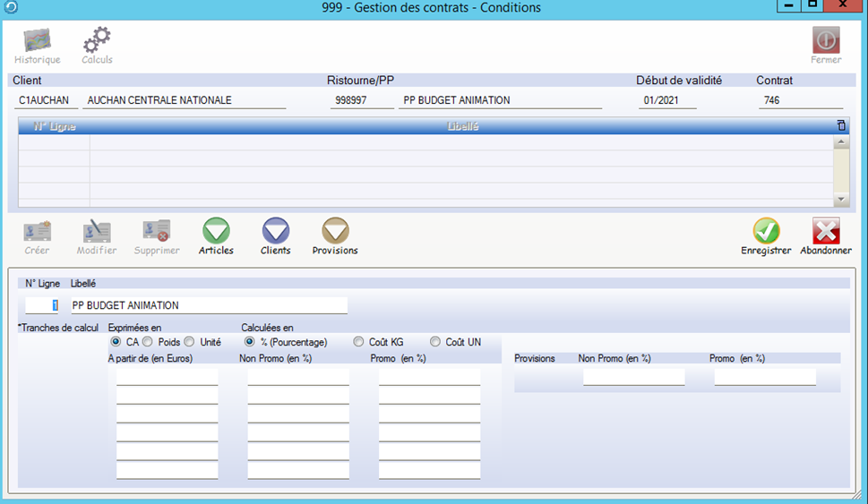The image size is (868, 504).
Task: Click the Libellé field containing PP BUDGET ANIMATION
Action: (208, 305)
